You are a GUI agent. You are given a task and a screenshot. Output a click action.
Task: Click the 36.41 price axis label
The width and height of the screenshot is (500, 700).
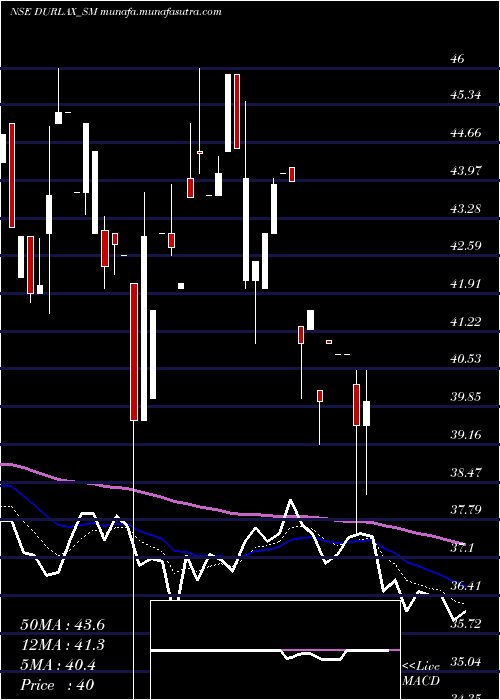pos(466,585)
